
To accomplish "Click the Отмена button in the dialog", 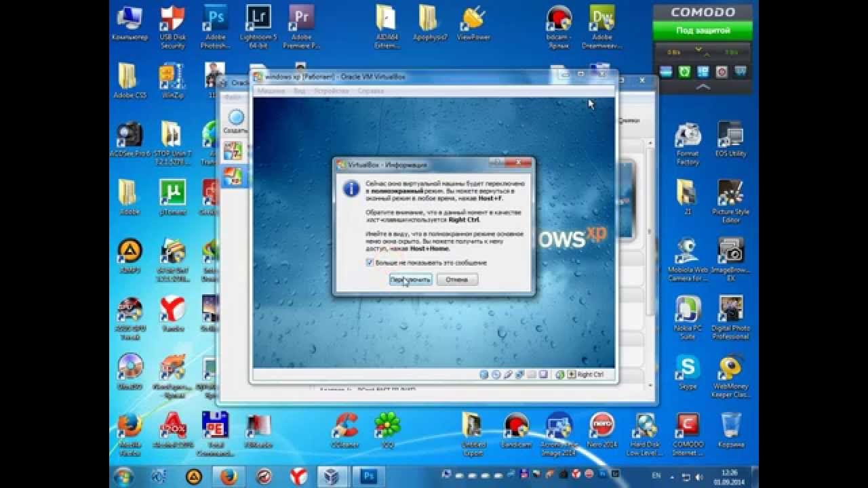I will 456,279.
